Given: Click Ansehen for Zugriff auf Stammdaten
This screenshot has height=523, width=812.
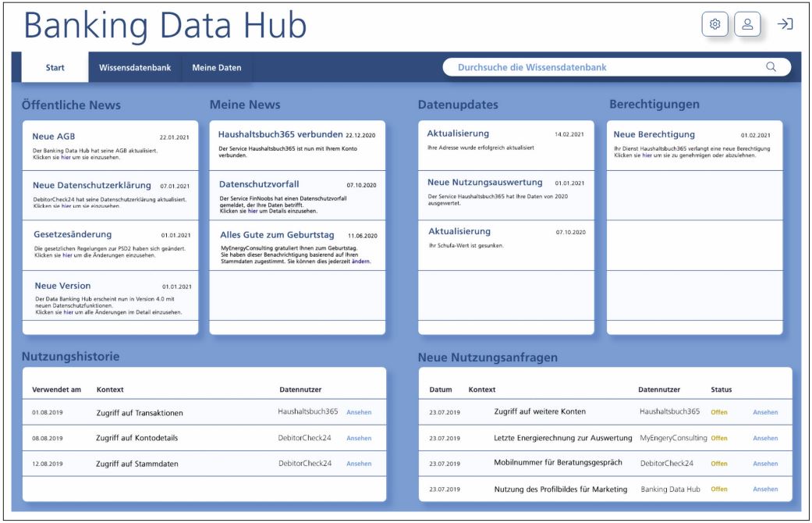Looking at the screenshot, I should coord(359,464).
